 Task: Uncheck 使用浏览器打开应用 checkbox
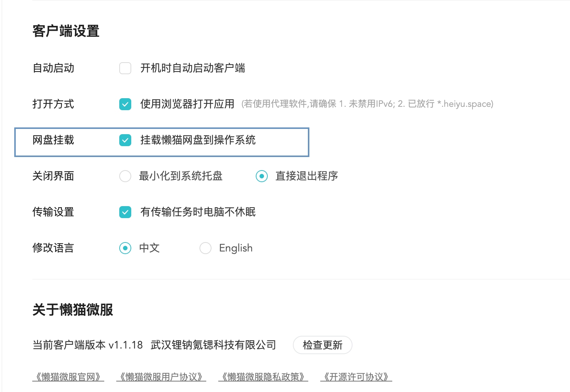coord(125,104)
